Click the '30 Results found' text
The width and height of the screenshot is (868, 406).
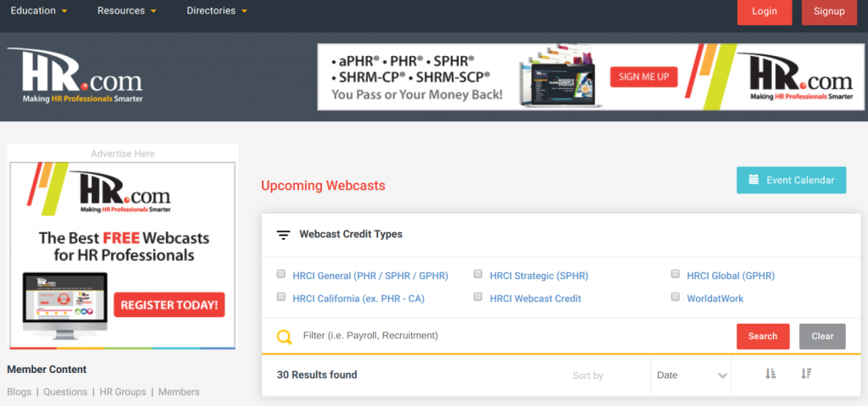[x=317, y=375]
